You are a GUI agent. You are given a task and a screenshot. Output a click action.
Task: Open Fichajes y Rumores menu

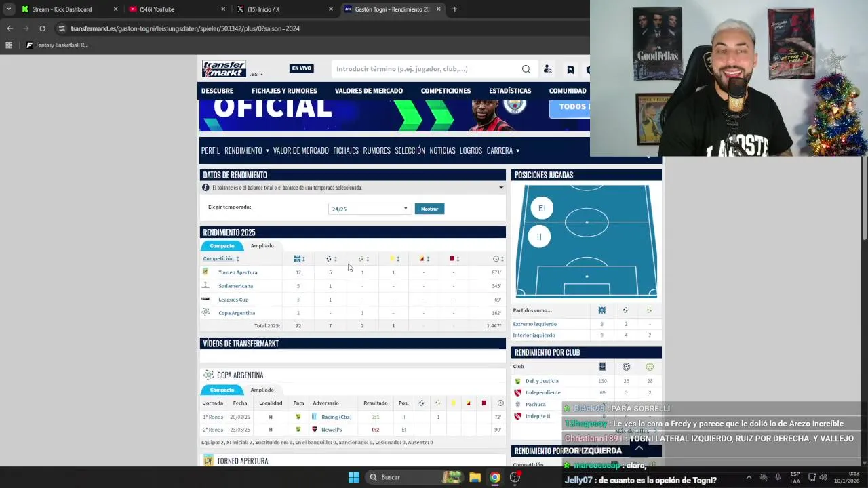(x=284, y=91)
